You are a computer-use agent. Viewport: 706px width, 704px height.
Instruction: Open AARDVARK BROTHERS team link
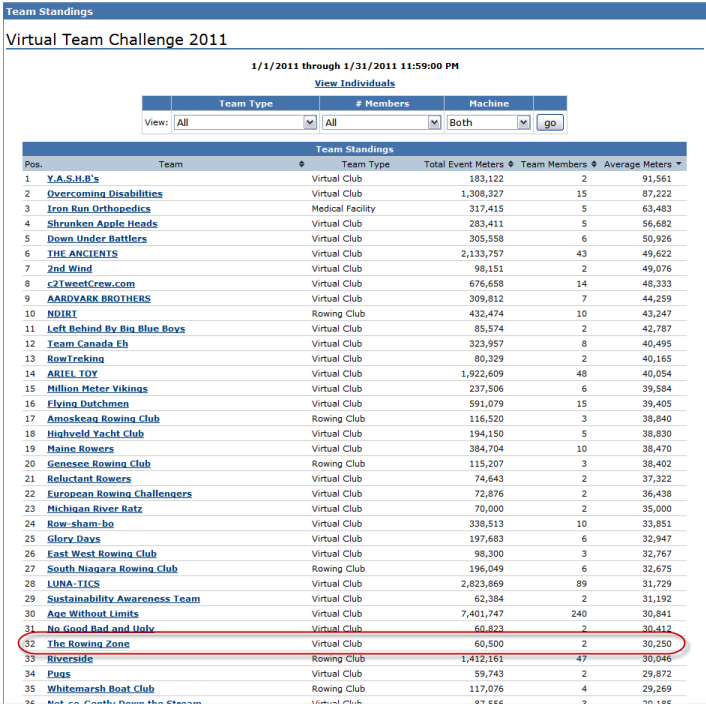point(99,298)
